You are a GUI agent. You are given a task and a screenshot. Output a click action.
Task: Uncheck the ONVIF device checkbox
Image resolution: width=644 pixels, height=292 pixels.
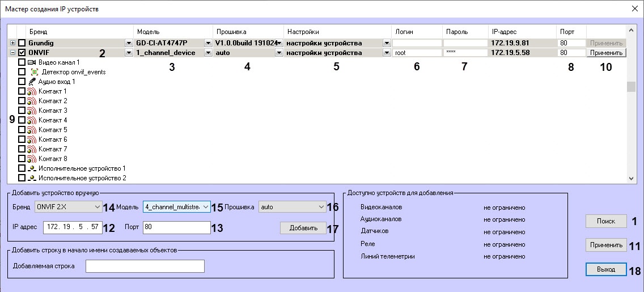click(x=22, y=52)
